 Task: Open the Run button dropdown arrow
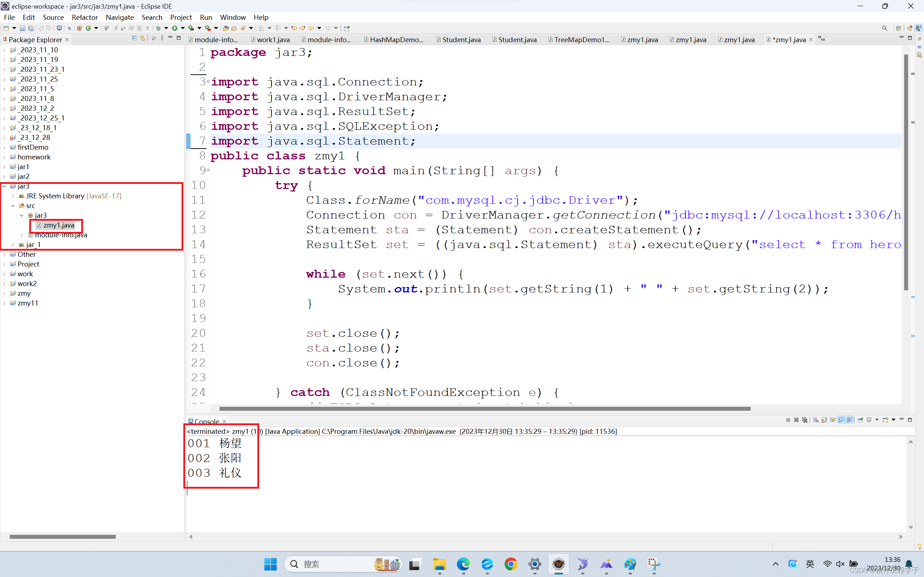[x=183, y=28]
